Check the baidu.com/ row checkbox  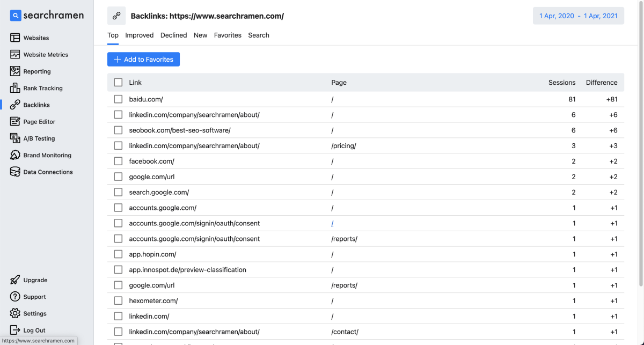(118, 99)
